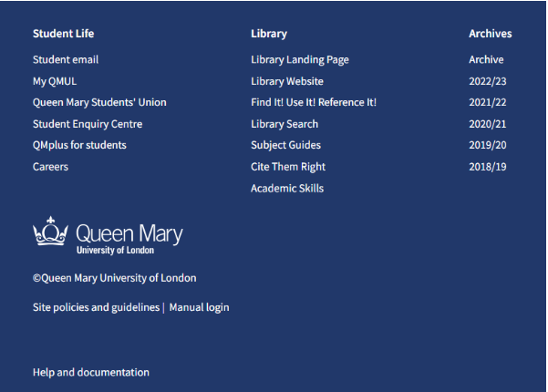Viewport: 548px width, 392px height.
Task: Select the 2022/23 archive
Action: 488,81
